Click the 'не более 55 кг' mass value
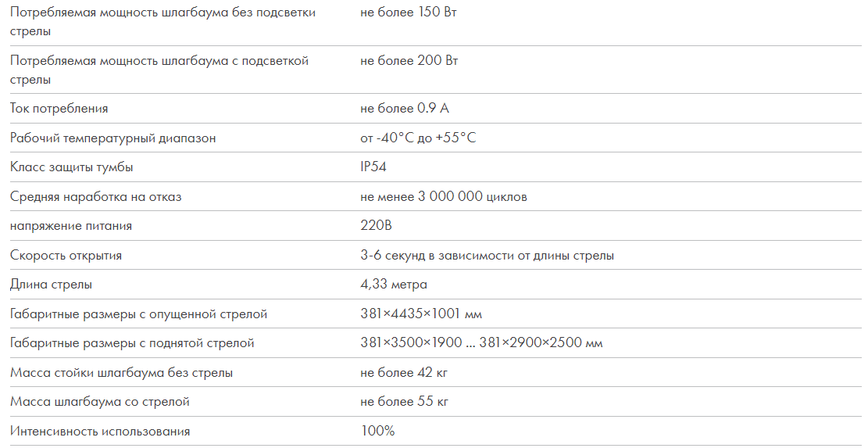The width and height of the screenshot is (868, 448). click(x=404, y=402)
